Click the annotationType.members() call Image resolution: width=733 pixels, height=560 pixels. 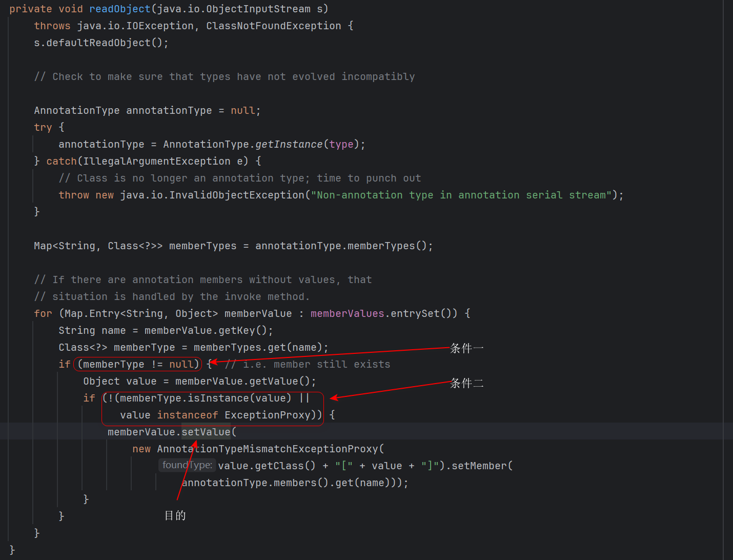pos(255,483)
